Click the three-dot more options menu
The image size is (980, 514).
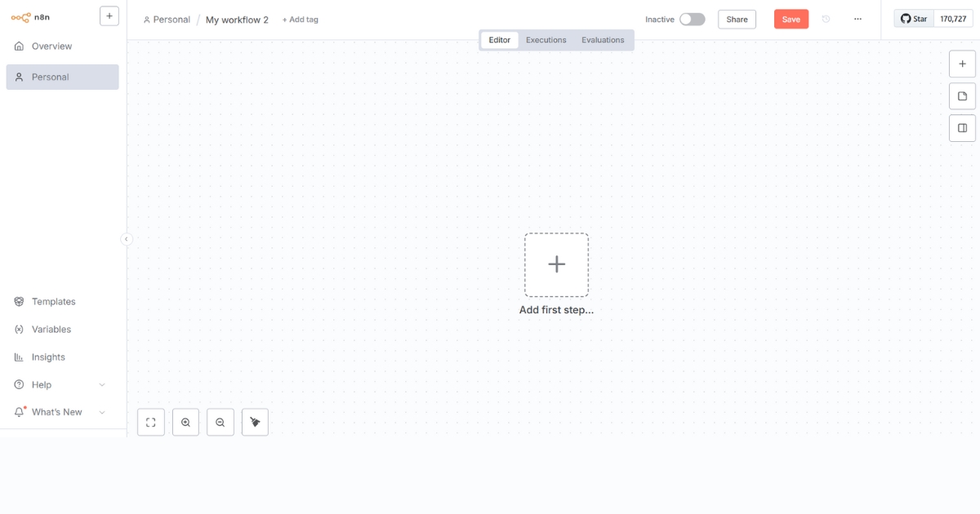(857, 20)
